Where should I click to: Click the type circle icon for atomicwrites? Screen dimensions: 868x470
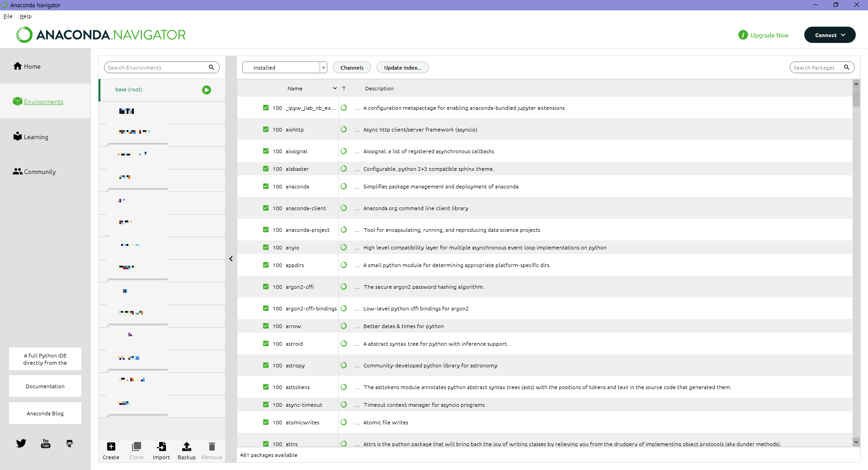tap(344, 422)
